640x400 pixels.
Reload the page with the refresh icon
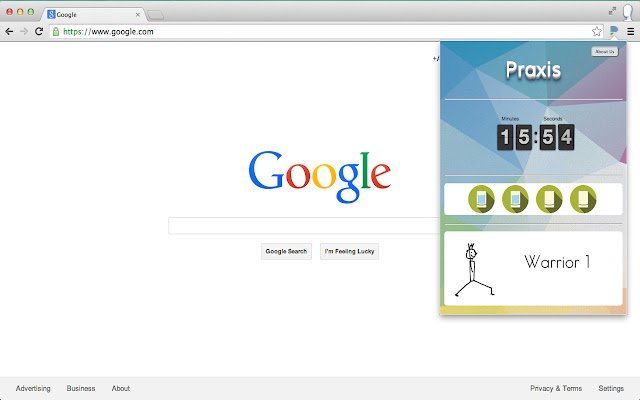click(x=39, y=31)
